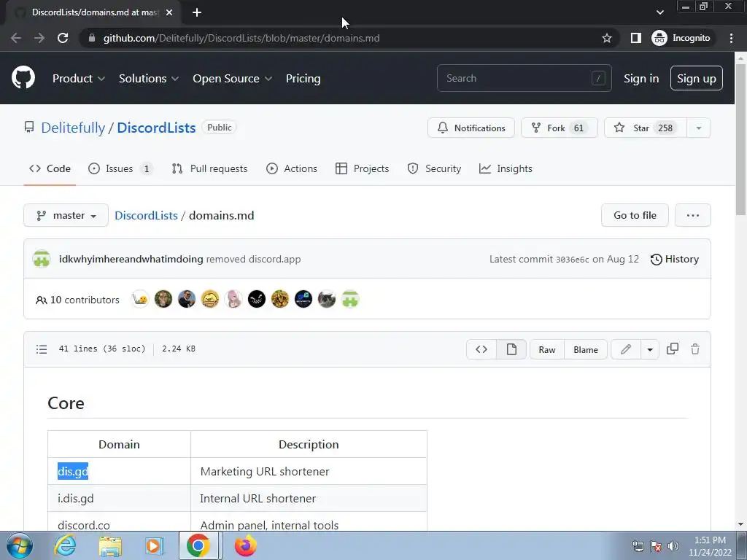Open File Explorer from taskbar
The width and height of the screenshot is (747, 560).
(110, 546)
